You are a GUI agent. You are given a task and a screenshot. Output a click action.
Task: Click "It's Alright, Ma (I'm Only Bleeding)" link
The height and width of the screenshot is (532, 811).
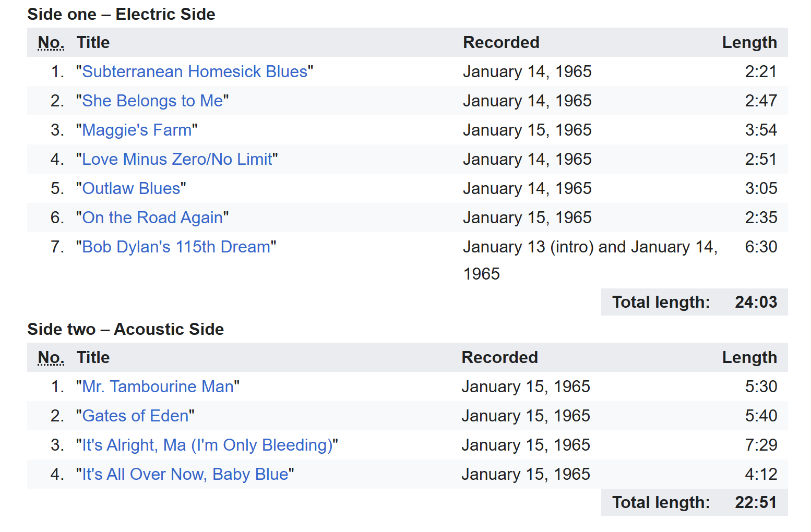[x=207, y=445]
